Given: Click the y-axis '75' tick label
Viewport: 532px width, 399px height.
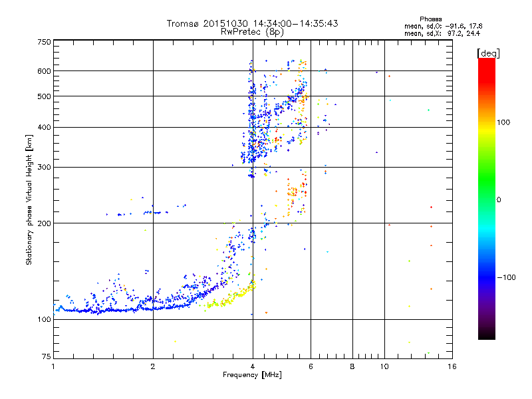Looking at the screenshot, I should pos(46,356).
